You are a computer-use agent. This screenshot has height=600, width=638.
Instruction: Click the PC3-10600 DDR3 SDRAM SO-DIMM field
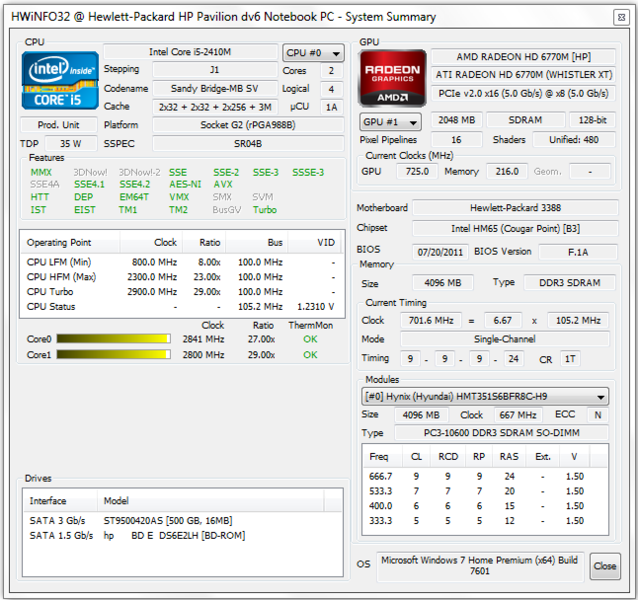[x=502, y=433]
